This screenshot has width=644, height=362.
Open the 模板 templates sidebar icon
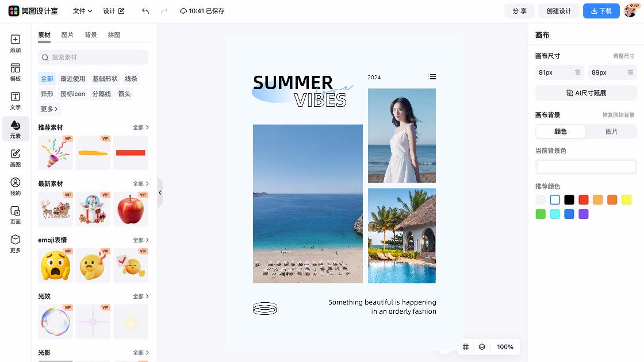[15, 72]
